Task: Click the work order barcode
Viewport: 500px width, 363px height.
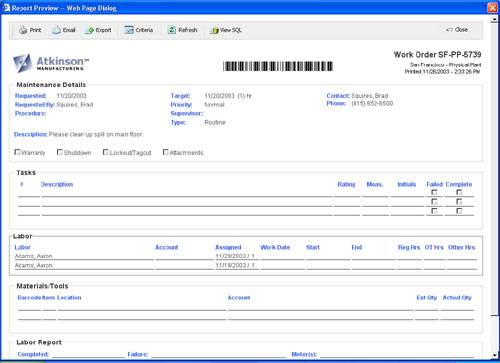Action: [278, 66]
